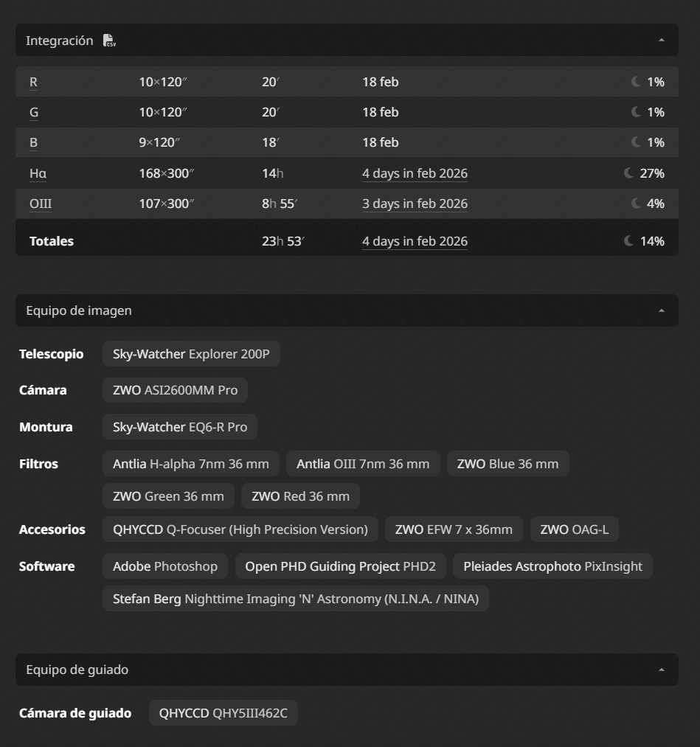Click the moon icon in the R row
This screenshot has height=747, width=700.
tap(636, 81)
